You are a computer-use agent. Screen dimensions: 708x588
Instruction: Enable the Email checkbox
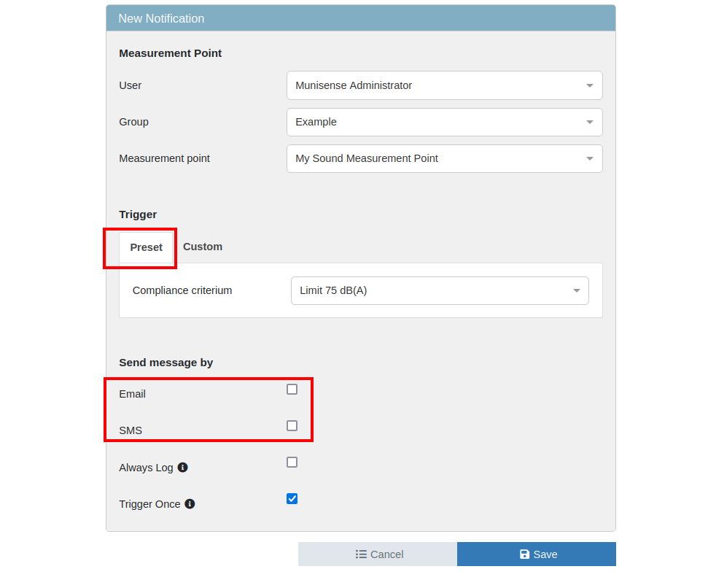(x=292, y=390)
